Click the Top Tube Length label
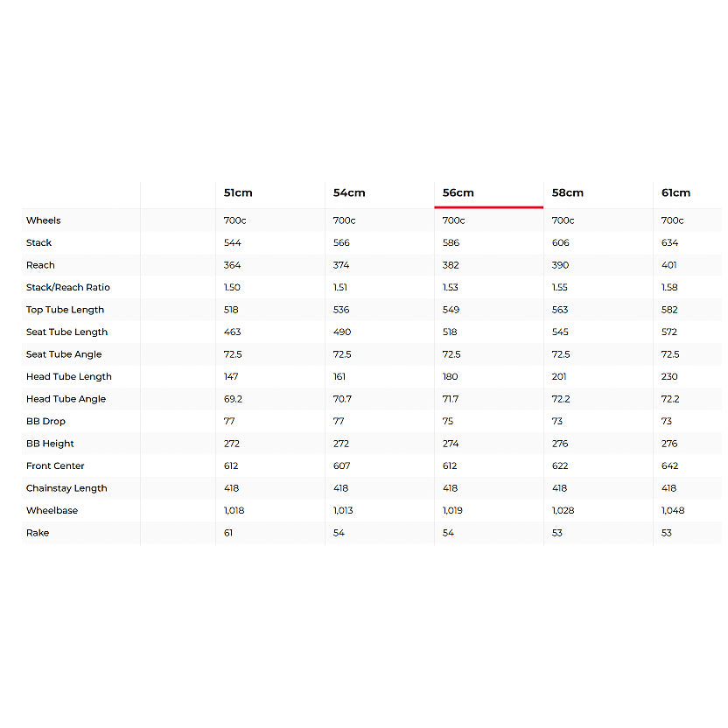Image resolution: width=728 pixels, height=728 pixels. pyautogui.click(x=65, y=310)
